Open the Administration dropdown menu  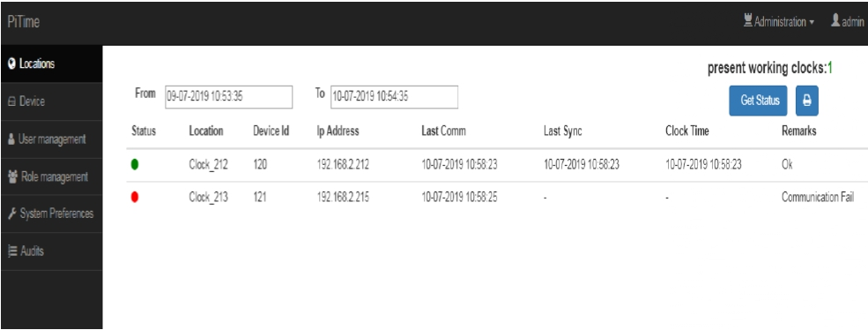[x=779, y=22]
